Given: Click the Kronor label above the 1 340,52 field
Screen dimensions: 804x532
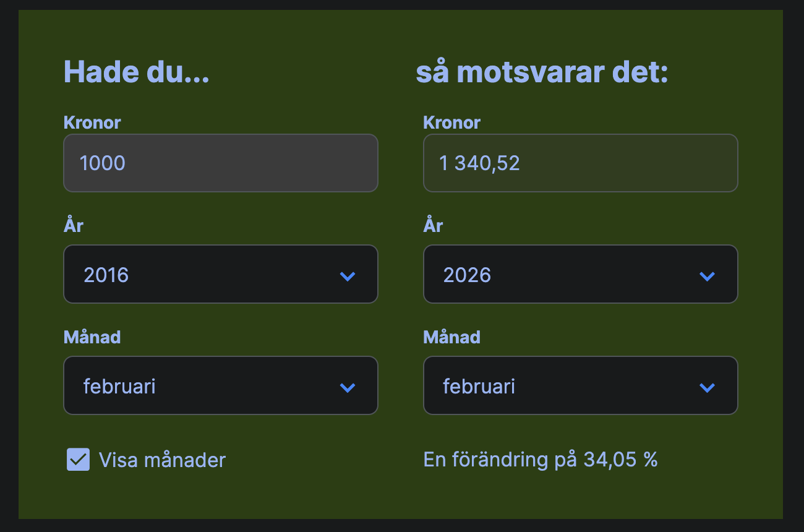Looking at the screenshot, I should 451,122.
